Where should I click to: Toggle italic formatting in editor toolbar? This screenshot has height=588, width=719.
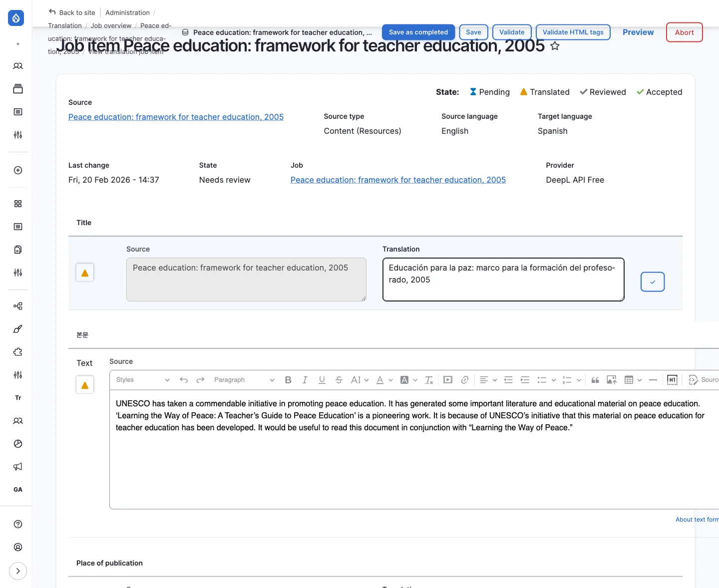(305, 380)
